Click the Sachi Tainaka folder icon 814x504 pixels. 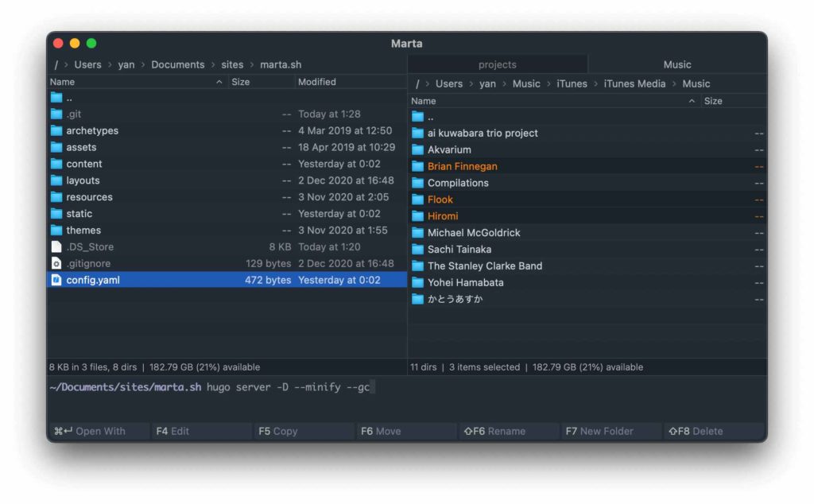click(x=418, y=250)
